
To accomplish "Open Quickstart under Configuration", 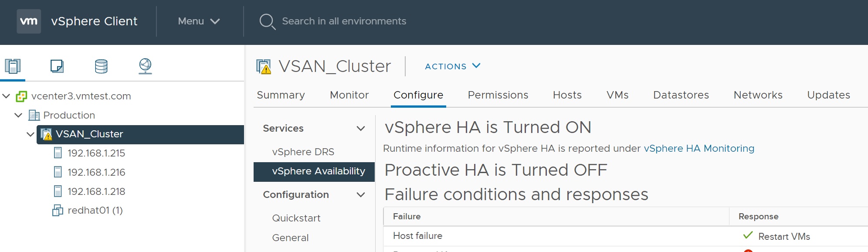I will coord(296,218).
